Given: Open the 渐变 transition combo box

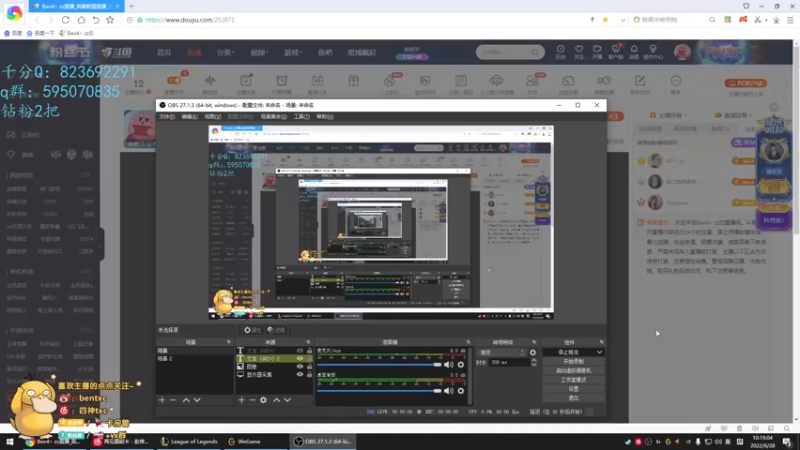Looking at the screenshot, I should coord(502,353).
